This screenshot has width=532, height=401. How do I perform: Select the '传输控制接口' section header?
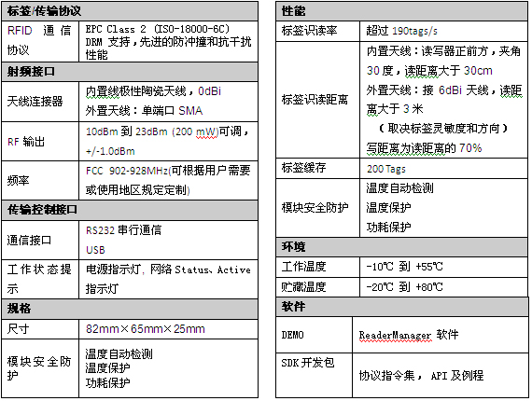click(130, 210)
